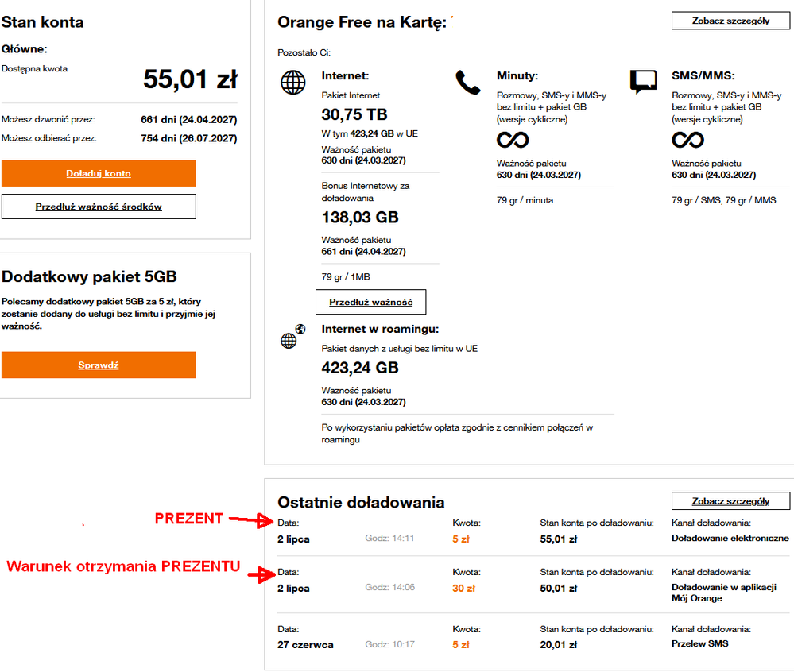Click the speech bubble icon beside SMS/MMS
The width and height of the screenshot is (794, 672).
click(643, 81)
